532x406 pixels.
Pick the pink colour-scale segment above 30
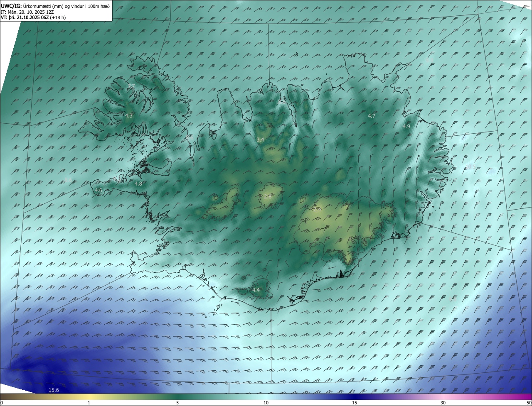coord(443,396)
